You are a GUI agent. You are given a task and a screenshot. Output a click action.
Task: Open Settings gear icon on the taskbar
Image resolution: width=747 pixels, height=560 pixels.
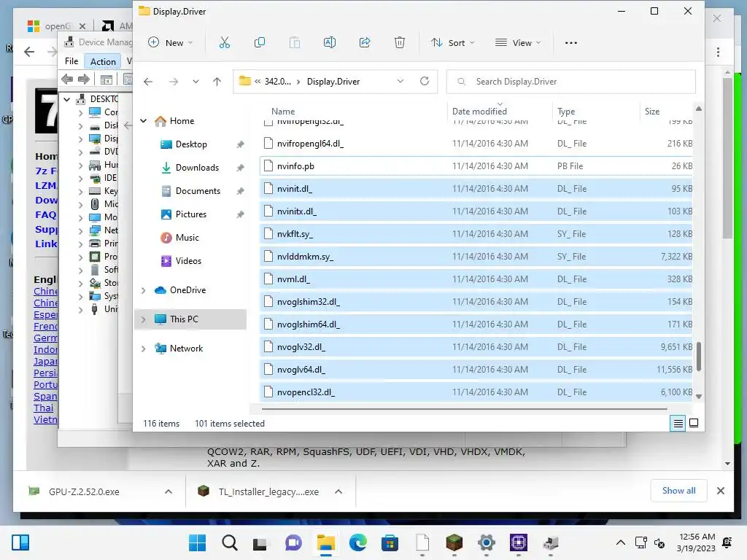coord(487,542)
